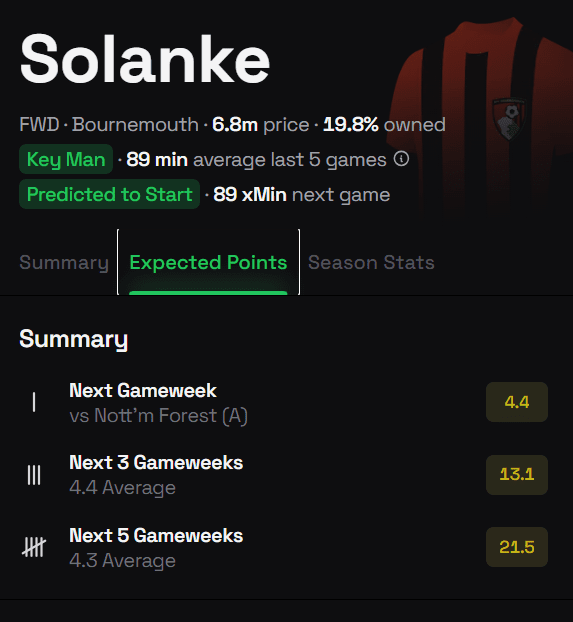Screen dimensions: 573x622
Task: Select the Next 5 Gameweeks row
Action: point(284,547)
